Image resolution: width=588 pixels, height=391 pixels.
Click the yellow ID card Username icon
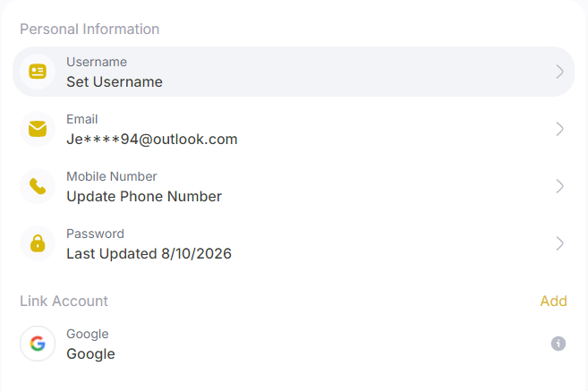(38, 72)
